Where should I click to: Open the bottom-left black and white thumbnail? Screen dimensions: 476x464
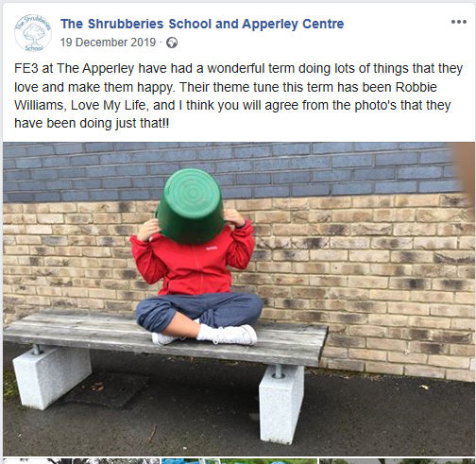81,461
